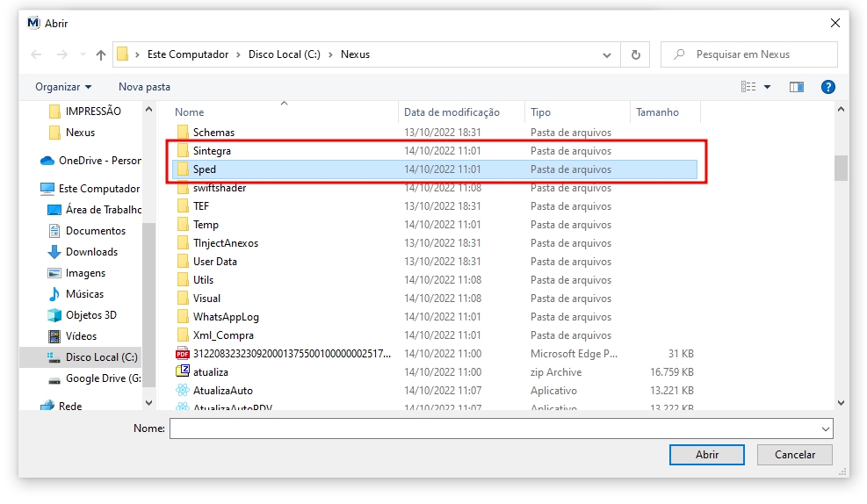
Task: Sort files by Tamanho column header
Action: point(657,112)
